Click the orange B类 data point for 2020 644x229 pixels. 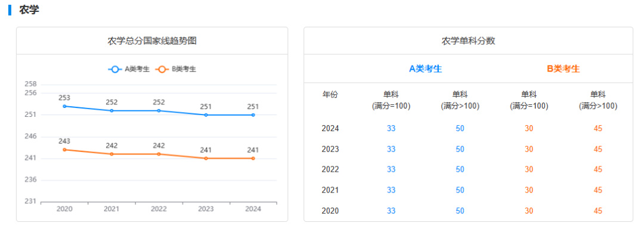pyautogui.click(x=64, y=150)
